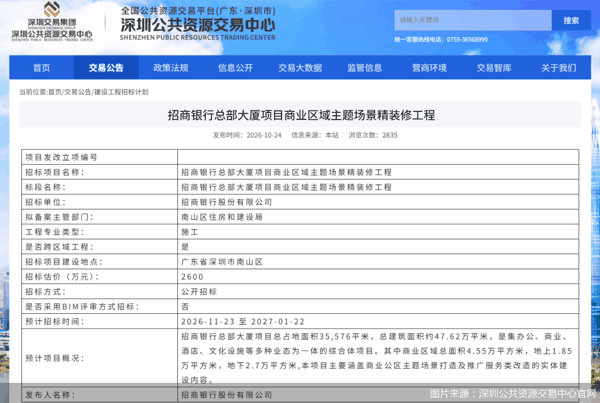Open the 交易智库 nav tab

tap(494, 68)
